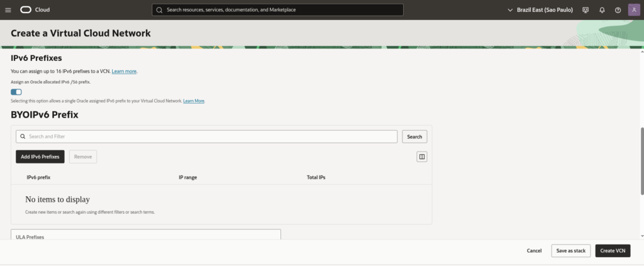Toggle the Oracle allocated IPv6 /56 prefix switch
644x266 pixels.
16,92
